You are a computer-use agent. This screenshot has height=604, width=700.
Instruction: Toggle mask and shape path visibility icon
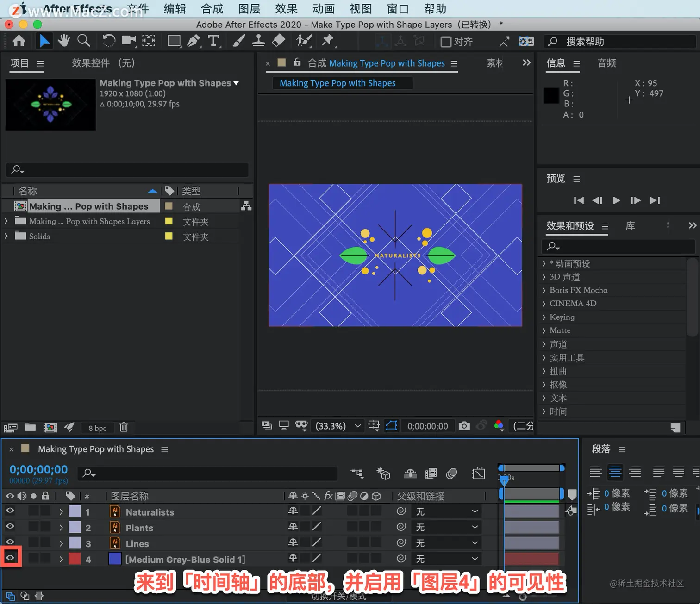[392, 425]
